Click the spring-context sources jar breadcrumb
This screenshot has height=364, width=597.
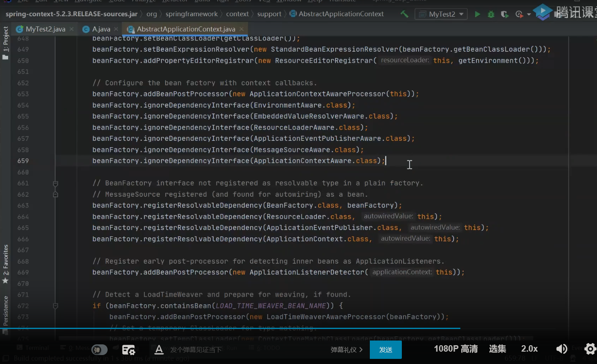click(x=71, y=14)
